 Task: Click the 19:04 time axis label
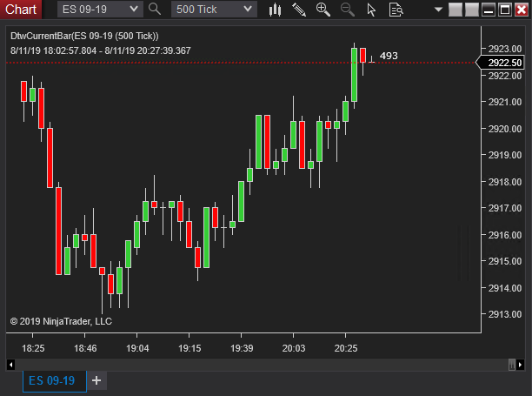pos(137,348)
